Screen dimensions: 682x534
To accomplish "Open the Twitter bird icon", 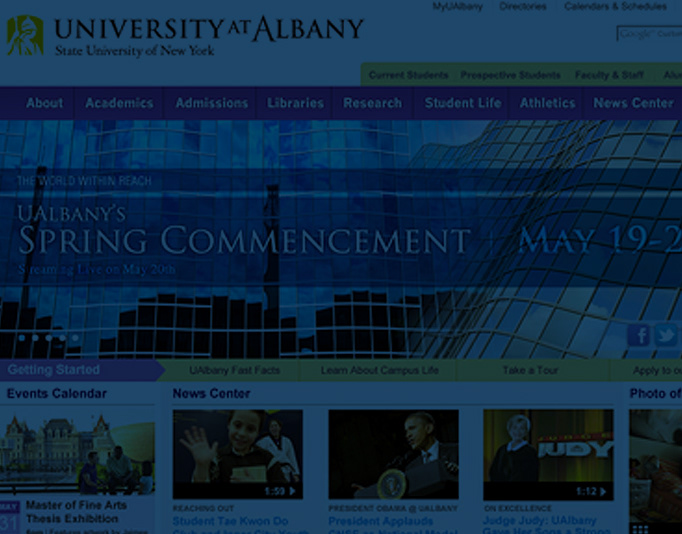I will (666, 335).
